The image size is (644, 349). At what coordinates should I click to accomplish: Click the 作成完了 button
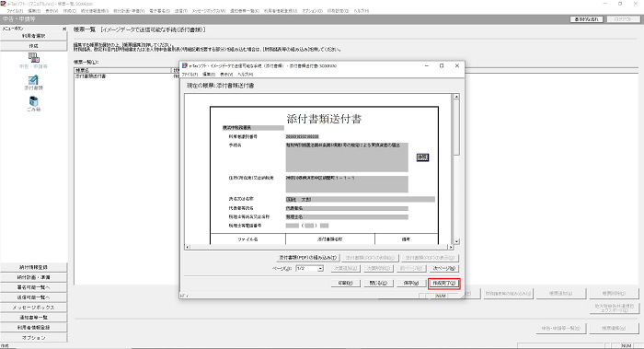443,284
